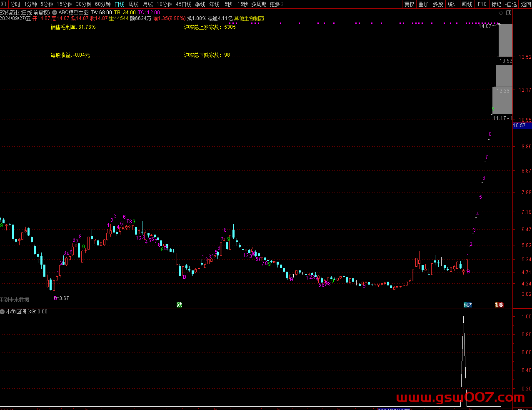
Task: Open the dropdown arrow before ABC模型主图
Action: point(55,13)
